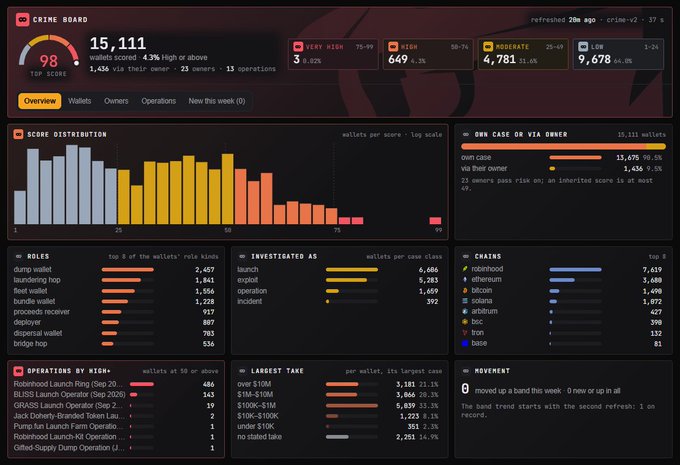
Task: Click the High band icon
Action: tap(393, 46)
